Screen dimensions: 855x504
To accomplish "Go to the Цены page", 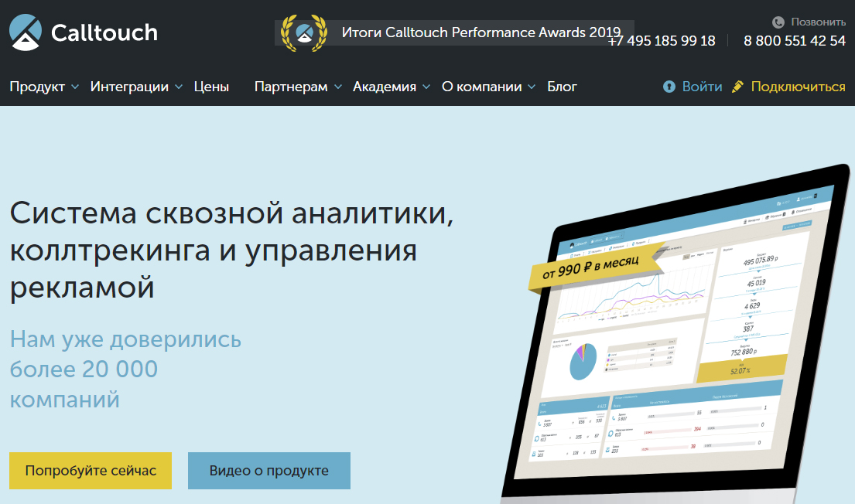I will [x=211, y=87].
